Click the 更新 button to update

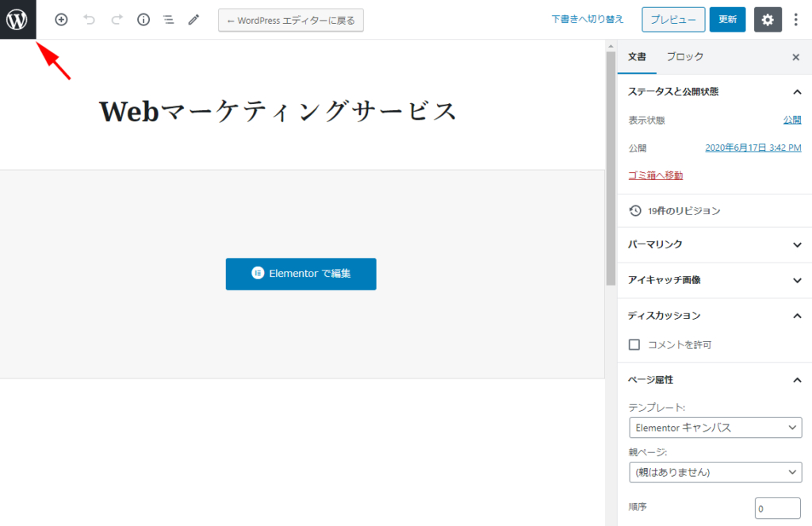point(727,19)
